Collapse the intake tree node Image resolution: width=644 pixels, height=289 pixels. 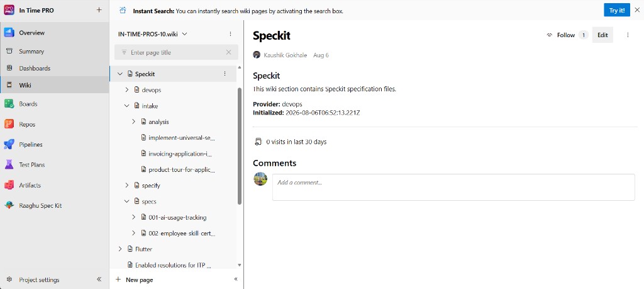pos(127,106)
